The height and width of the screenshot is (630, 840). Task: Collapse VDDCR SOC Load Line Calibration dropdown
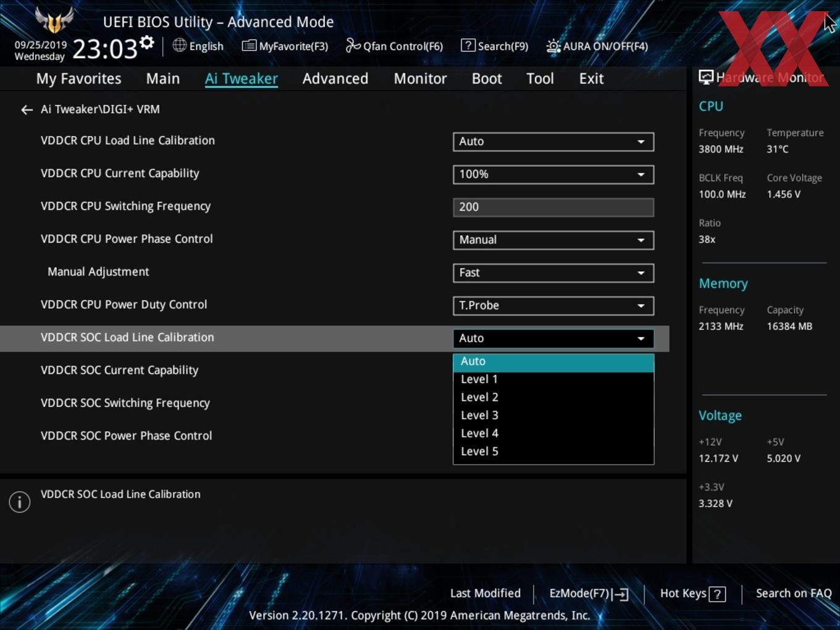pos(553,338)
